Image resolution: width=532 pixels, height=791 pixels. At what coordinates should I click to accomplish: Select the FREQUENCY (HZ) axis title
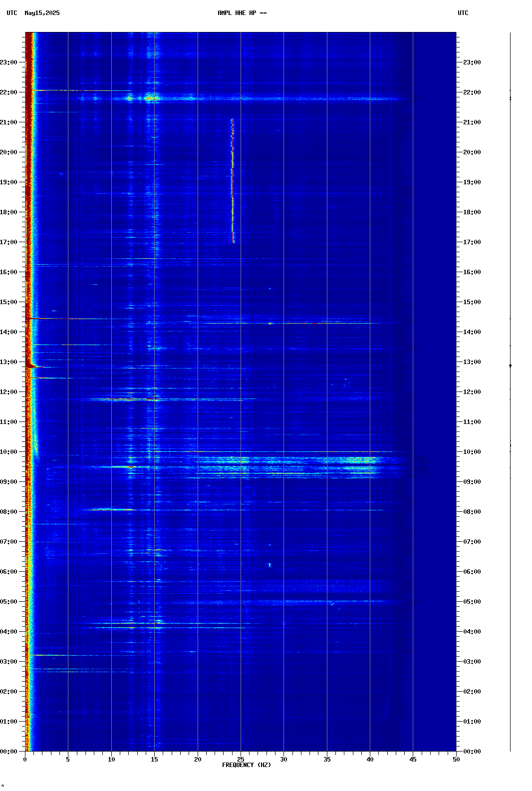point(247,765)
